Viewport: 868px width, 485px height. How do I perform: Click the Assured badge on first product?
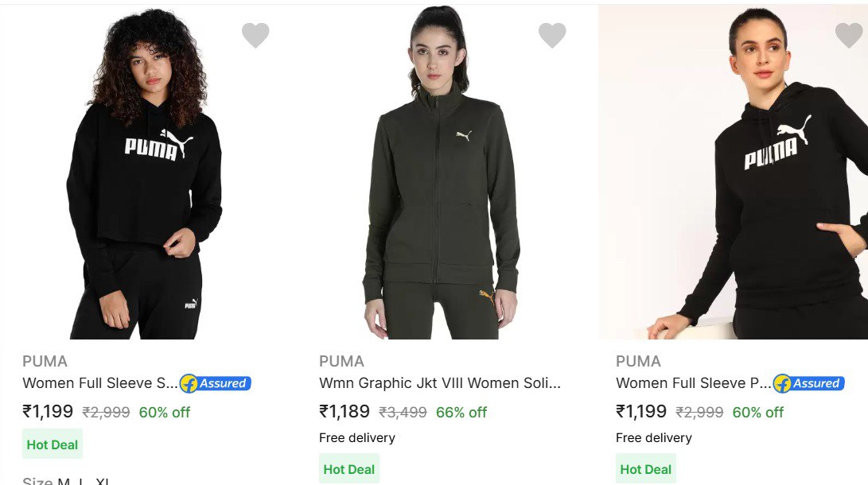coord(216,383)
